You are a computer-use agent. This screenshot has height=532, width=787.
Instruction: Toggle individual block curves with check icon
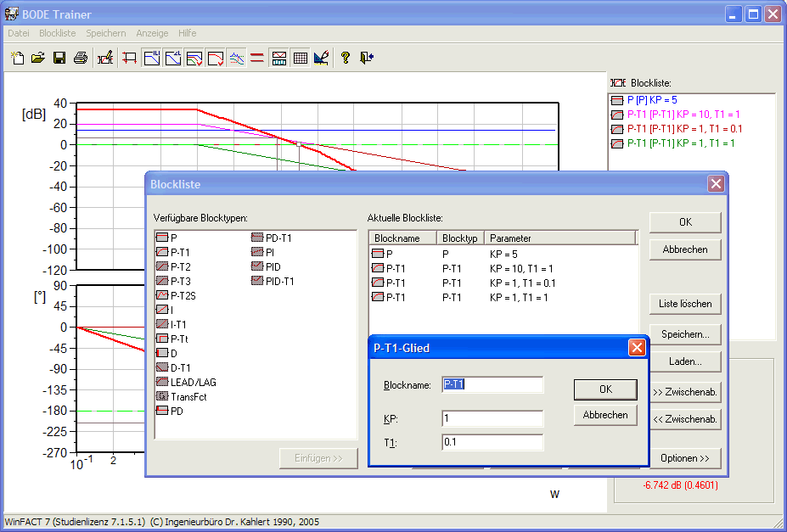(194, 58)
